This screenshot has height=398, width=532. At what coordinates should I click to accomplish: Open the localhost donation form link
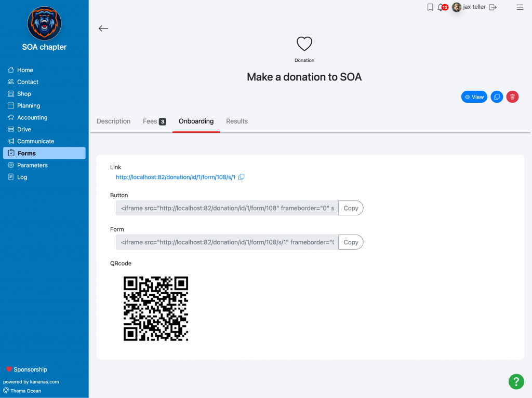176,177
